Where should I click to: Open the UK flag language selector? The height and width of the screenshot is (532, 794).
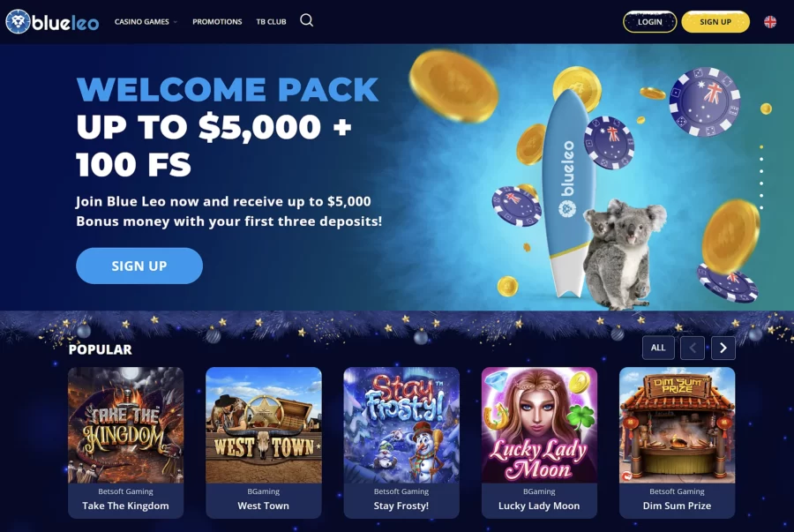click(x=769, y=22)
